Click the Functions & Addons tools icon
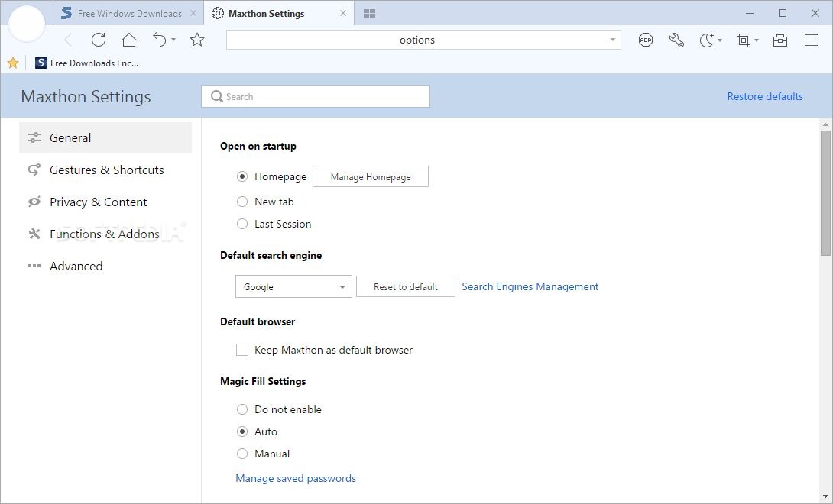 click(x=34, y=234)
